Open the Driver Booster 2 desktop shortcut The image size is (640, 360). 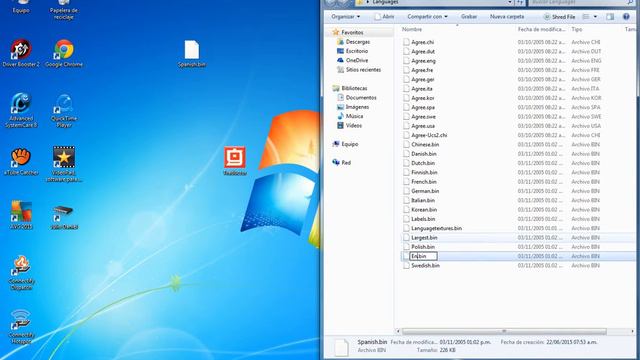[21, 53]
